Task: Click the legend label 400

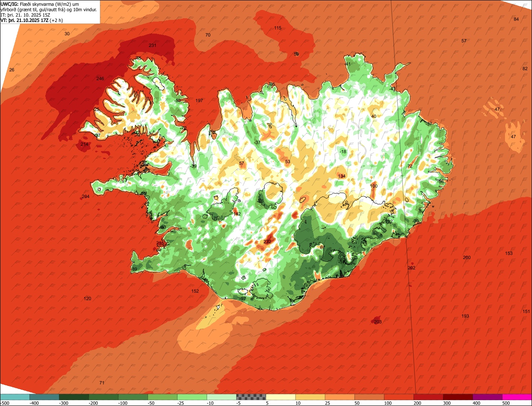Action: [477, 403]
